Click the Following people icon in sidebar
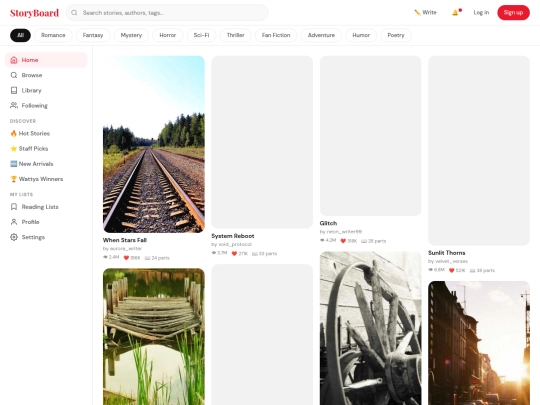This screenshot has height=405, width=540. pos(14,105)
